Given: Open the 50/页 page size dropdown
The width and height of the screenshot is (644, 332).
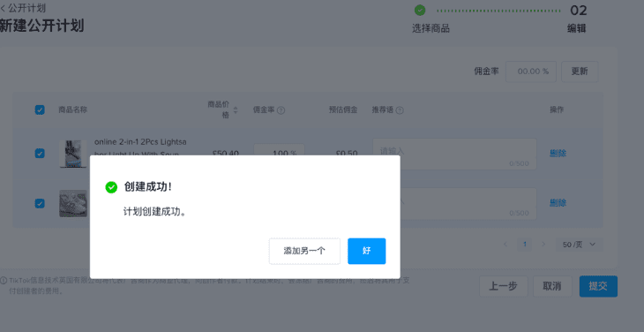Looking at the screenshot, I should click(579, 245).
